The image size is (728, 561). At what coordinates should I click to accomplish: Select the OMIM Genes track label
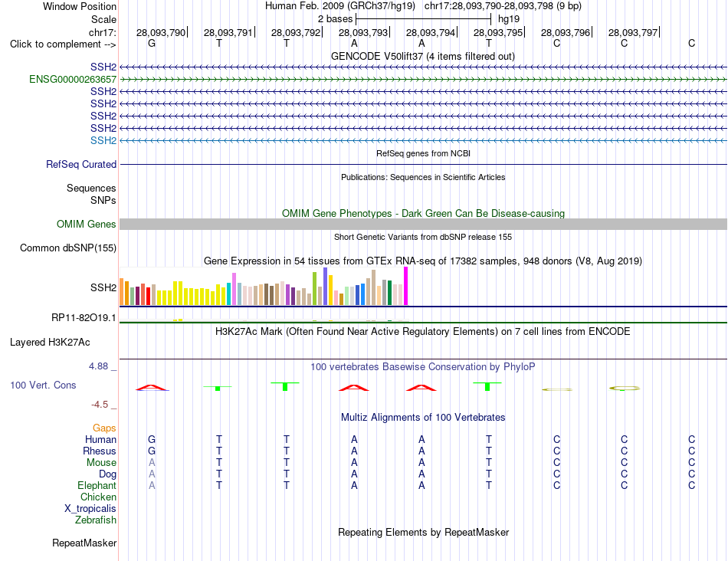[x=86, y=225]
